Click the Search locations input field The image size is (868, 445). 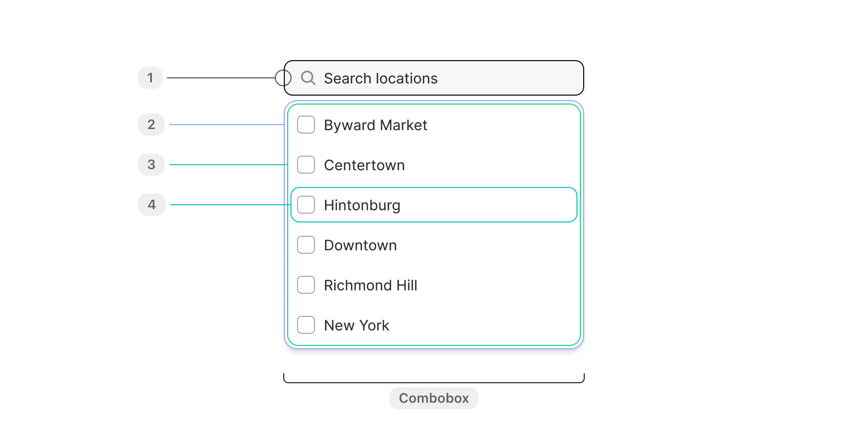(x=434, y=78)
